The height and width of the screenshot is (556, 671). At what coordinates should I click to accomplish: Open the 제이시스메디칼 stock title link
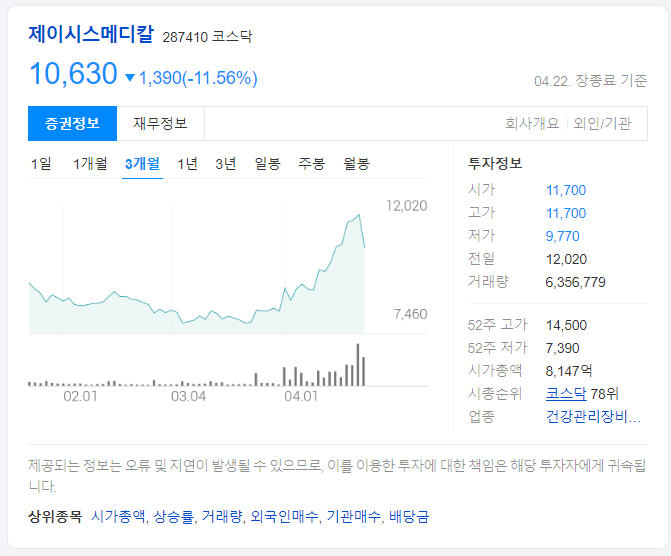click(x=91, y=34)
